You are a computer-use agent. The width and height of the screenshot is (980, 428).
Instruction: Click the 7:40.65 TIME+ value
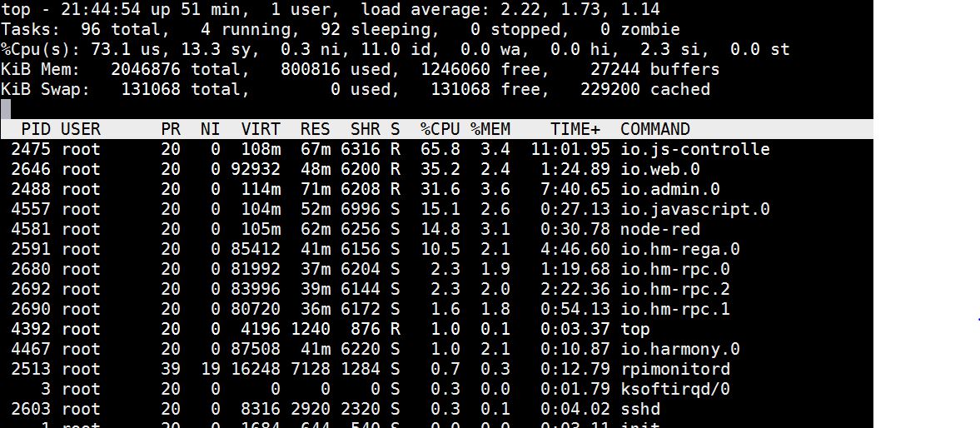(575, 189)
